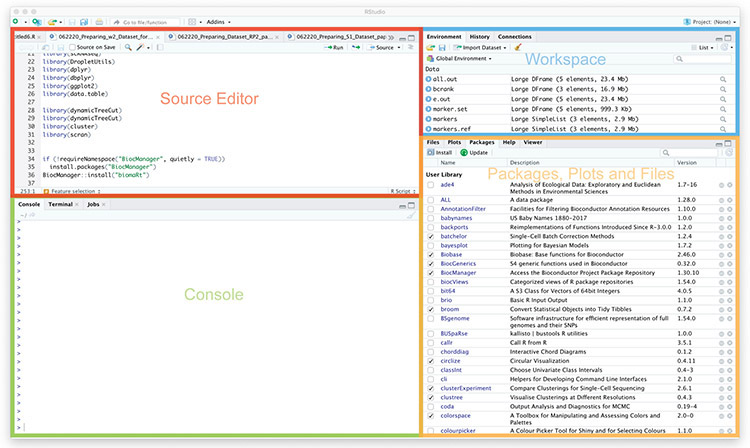Click the clear console broom icon
This screenshot has height=448, width=750.
tap(410, 215)
